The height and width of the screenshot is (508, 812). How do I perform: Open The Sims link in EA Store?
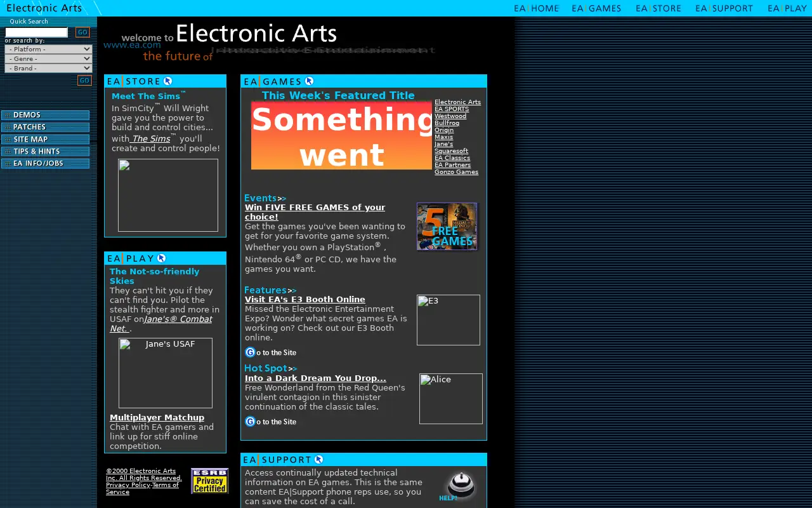point(151,139)
